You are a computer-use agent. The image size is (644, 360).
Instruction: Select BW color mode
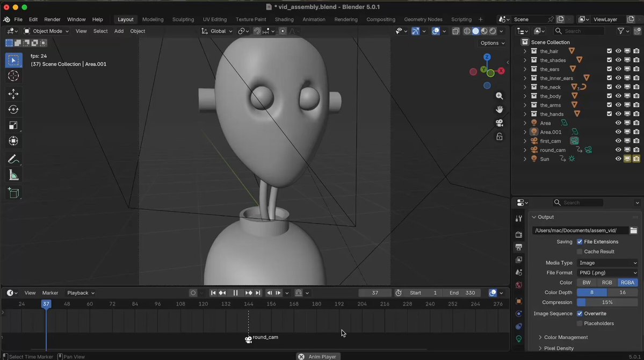pyautogui.click(x=587, y=283)
